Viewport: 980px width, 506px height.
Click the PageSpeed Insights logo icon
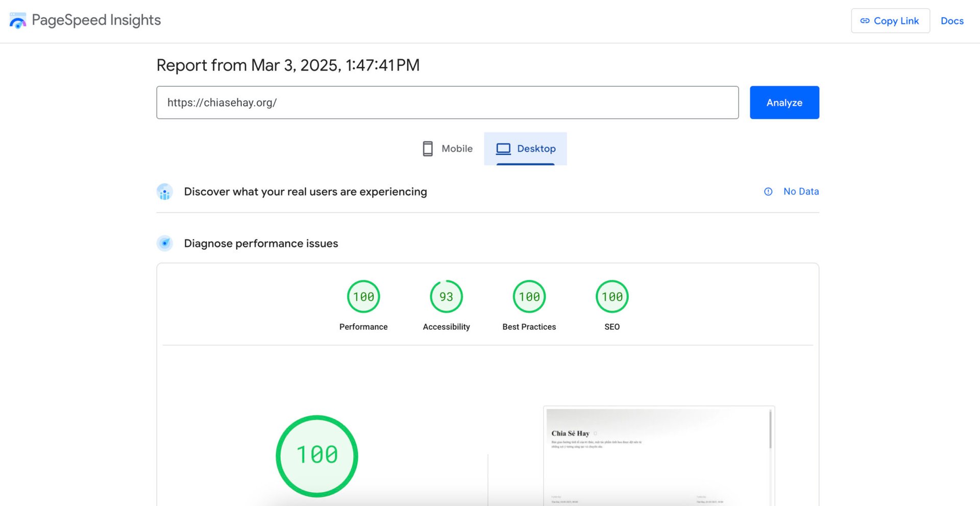pos(18,21)
